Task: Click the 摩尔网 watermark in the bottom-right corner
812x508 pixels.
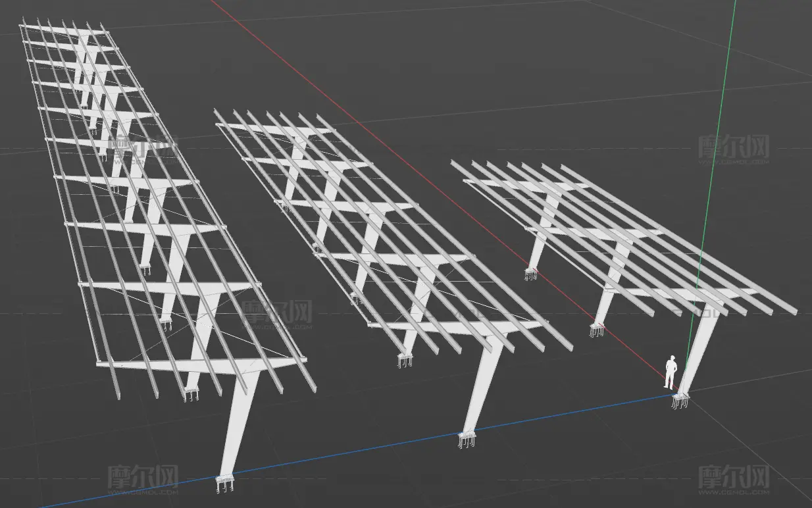Action: 734,478
